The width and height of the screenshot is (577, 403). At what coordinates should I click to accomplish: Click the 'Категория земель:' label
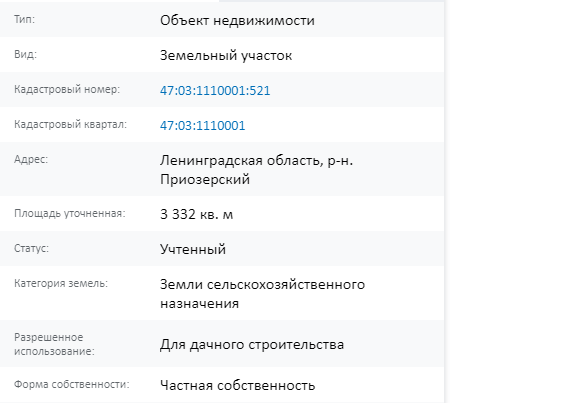click(61, 283)
